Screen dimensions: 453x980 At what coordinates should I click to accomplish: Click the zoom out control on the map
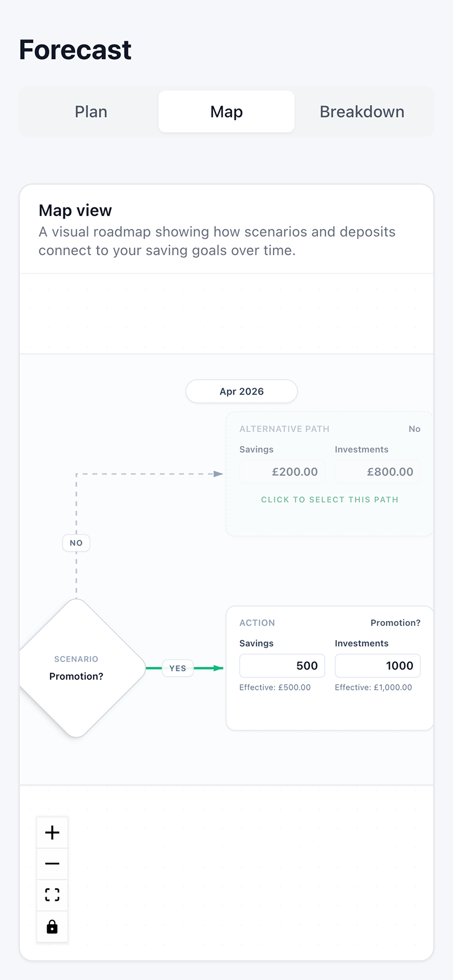click(52, 863)
